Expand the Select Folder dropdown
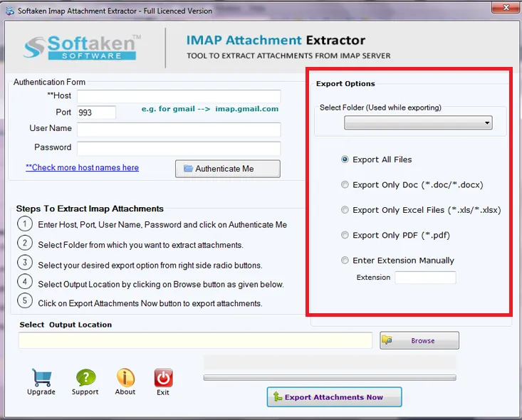The width and height of the screenshot is (522, 420). click(418, 123)
